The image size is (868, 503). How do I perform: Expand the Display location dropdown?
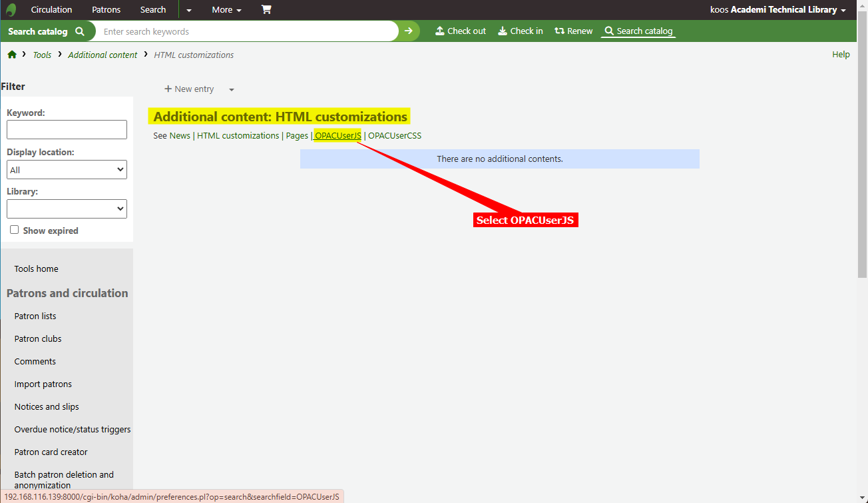click(67, 170)
